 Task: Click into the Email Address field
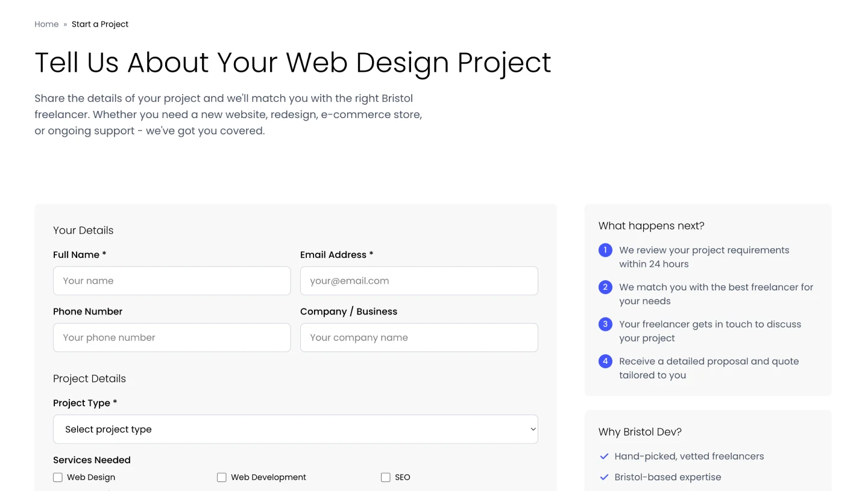point(419,281)
